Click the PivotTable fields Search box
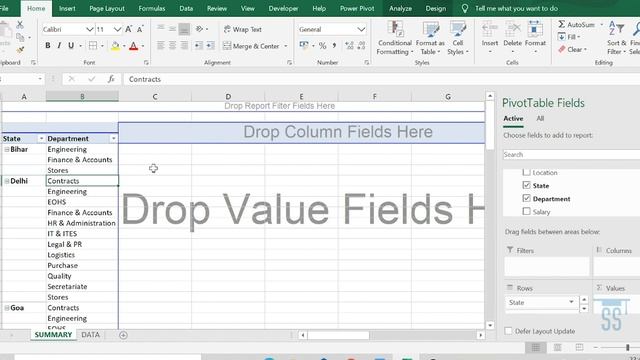Viewport: 640px width, 360px height. (x=571, y=155)
